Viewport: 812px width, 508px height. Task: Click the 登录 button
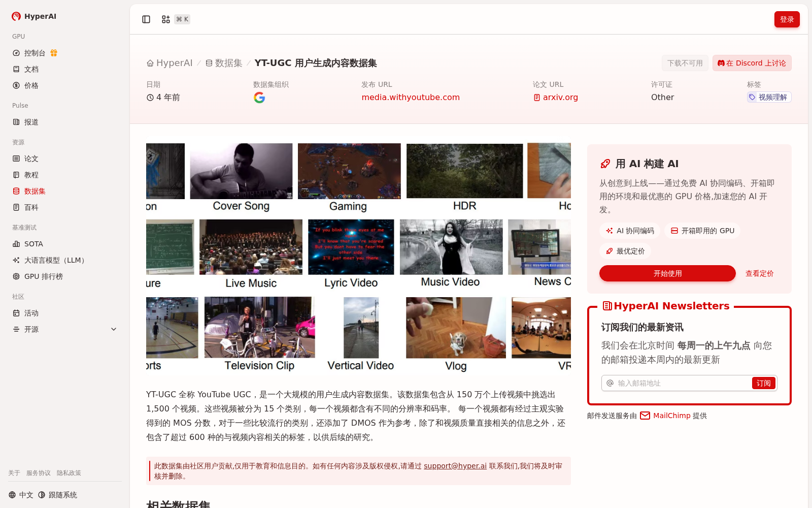pyautogui.click(x=787, y=19)
